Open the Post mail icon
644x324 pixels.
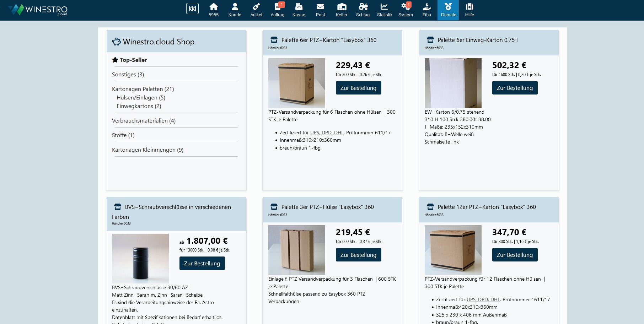pyautogui.click(x=320, y=10)
